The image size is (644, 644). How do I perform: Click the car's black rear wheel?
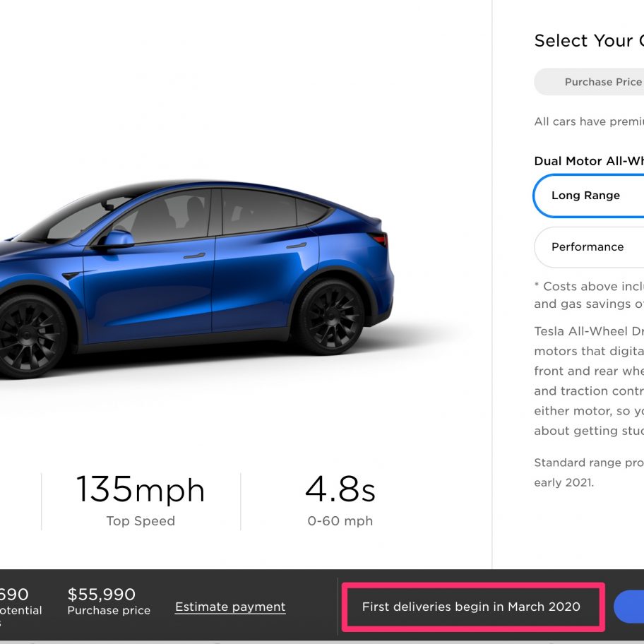coord(329,316)
